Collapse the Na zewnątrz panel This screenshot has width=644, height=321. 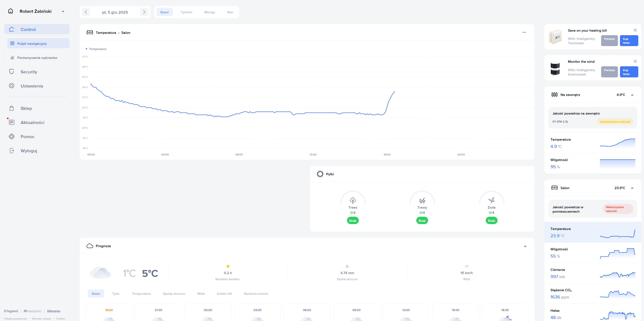click(632, 95)
